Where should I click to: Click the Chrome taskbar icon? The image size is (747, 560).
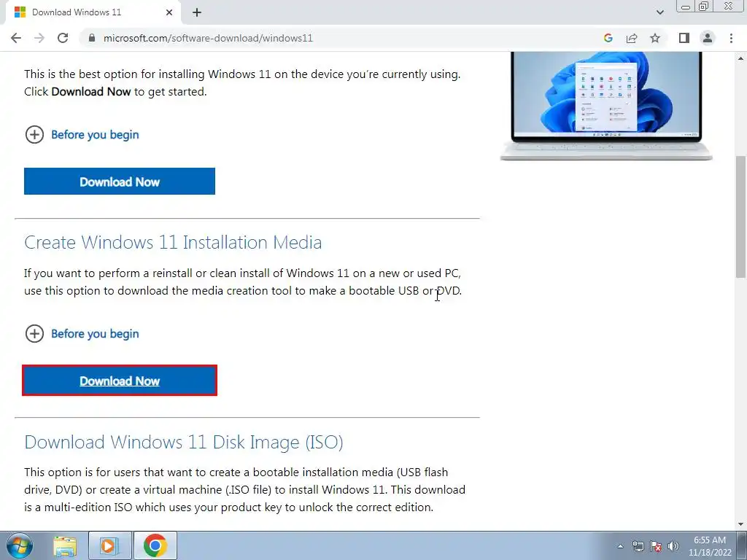(x=155, y=545)
